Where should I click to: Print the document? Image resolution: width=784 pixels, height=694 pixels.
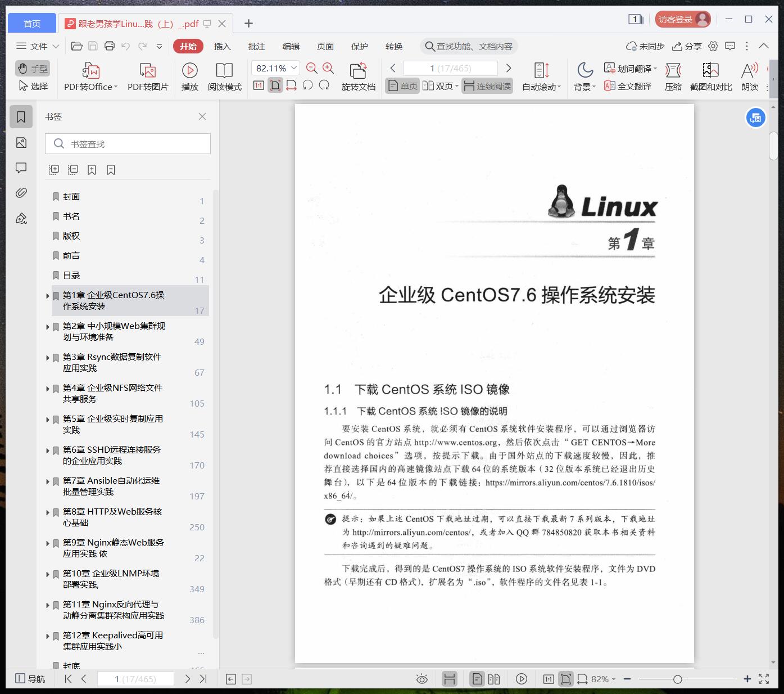click(110, 46)
